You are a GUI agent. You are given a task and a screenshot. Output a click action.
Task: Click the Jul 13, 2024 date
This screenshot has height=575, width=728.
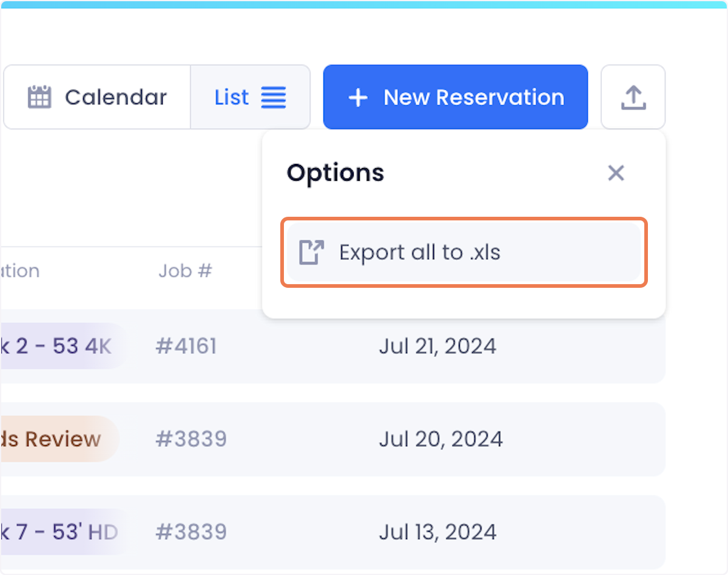(437, 532)
